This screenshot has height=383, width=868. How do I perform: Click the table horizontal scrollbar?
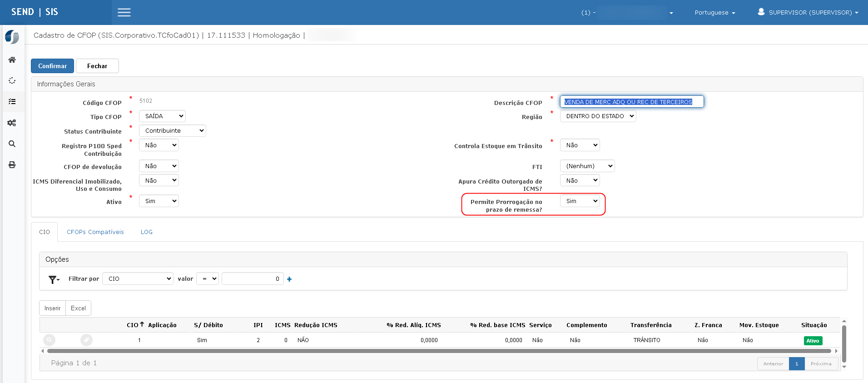click(439, 351)
